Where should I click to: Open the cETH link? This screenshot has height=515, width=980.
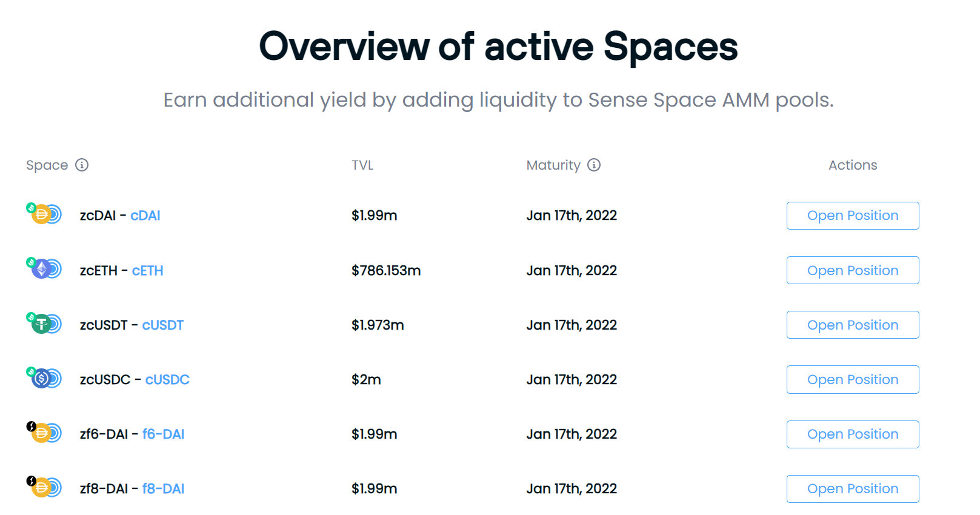(x=148, y=271)
